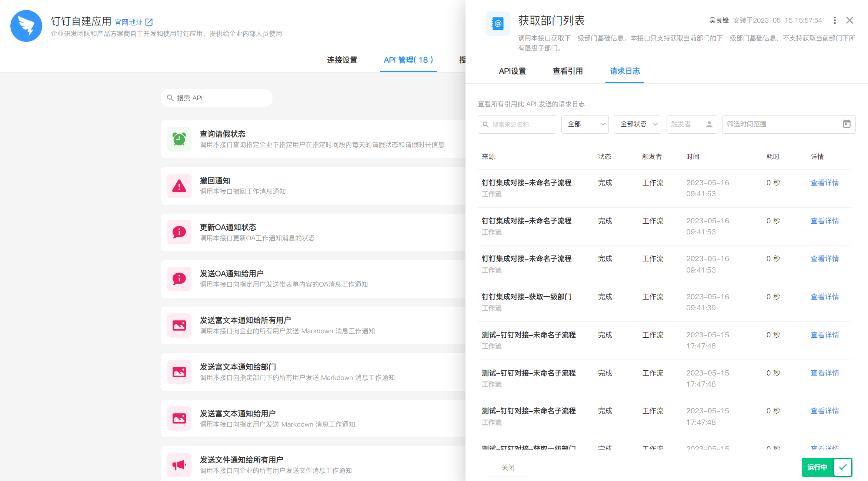
Task: Click the 发送富文本通知给所有用户 image icon
Action: pos(179,325)
